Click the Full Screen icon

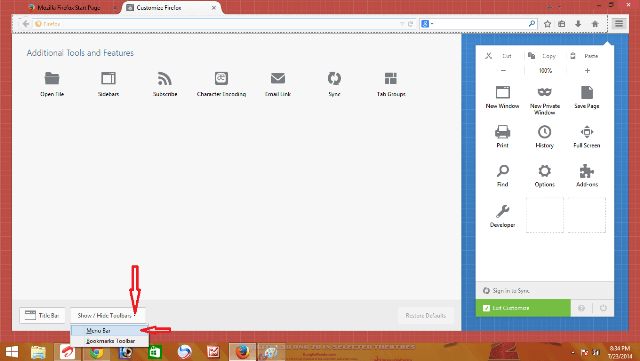click(x=587, y=132)
